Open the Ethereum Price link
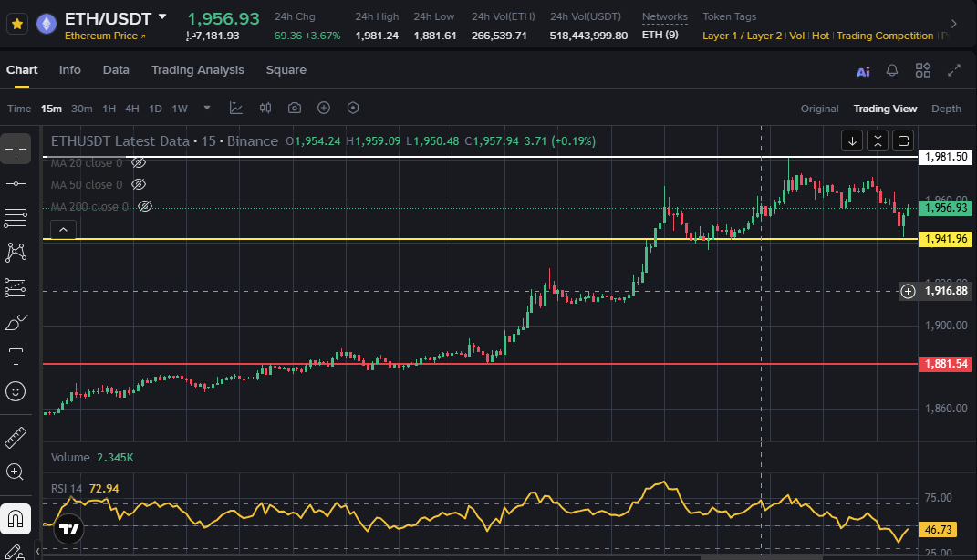977x560 pixels. (105, 36)
